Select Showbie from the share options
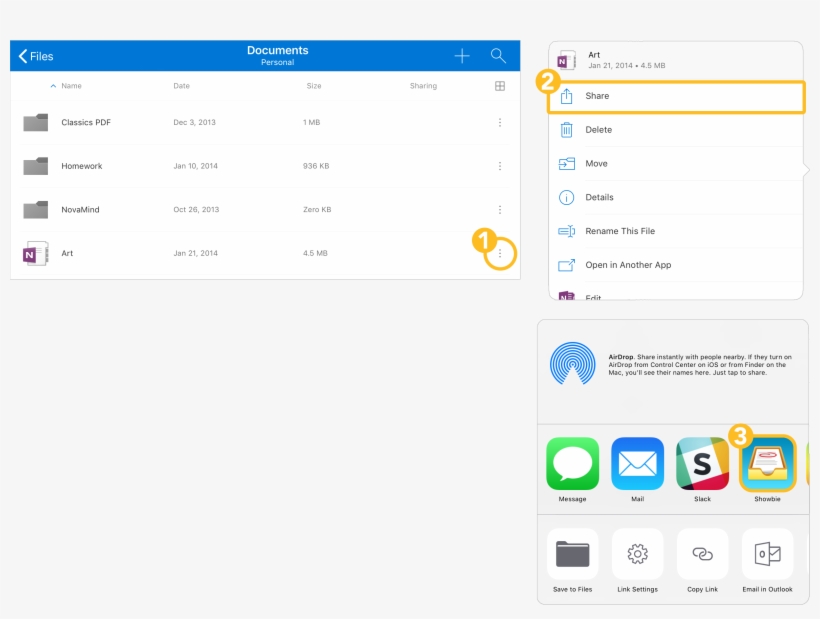 point(766,465)
